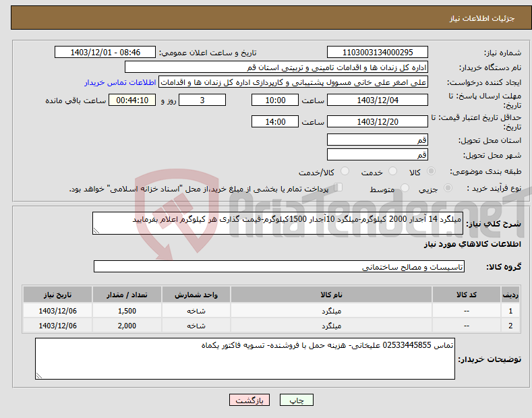Click the price validity date 1403/12/20

click(x=378, y=121)
